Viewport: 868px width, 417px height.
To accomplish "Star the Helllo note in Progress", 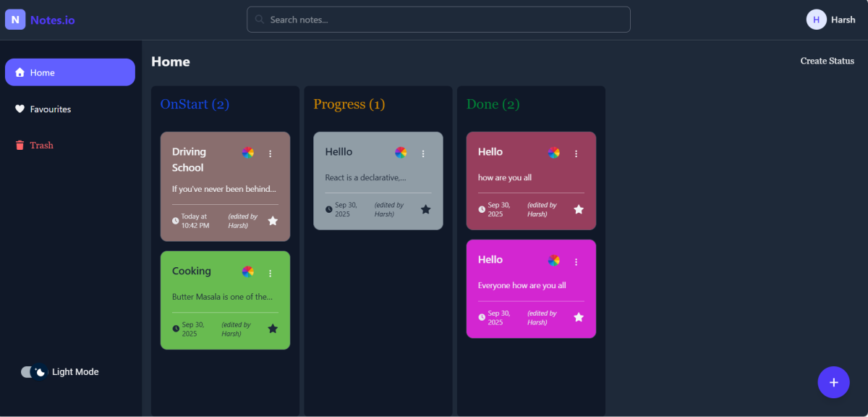I will pyautogui.click(x=426, y=209).
